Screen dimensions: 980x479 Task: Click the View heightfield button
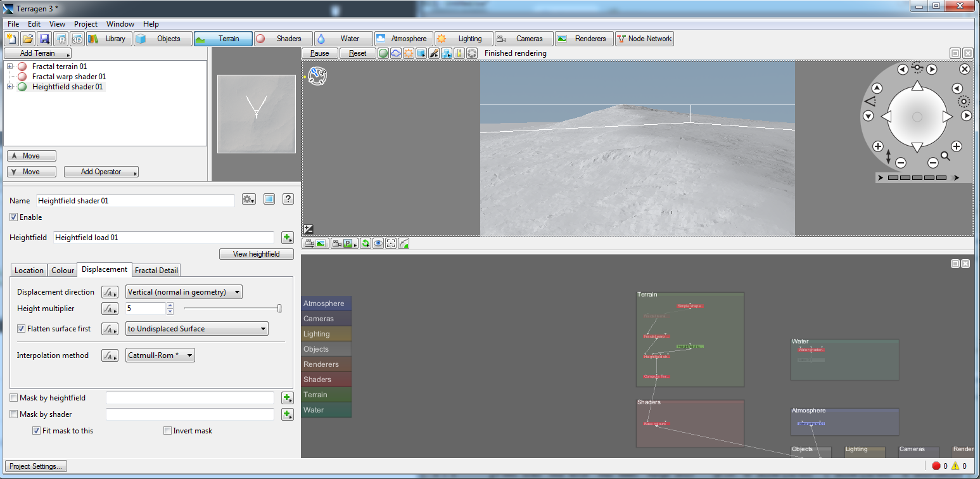257,254
